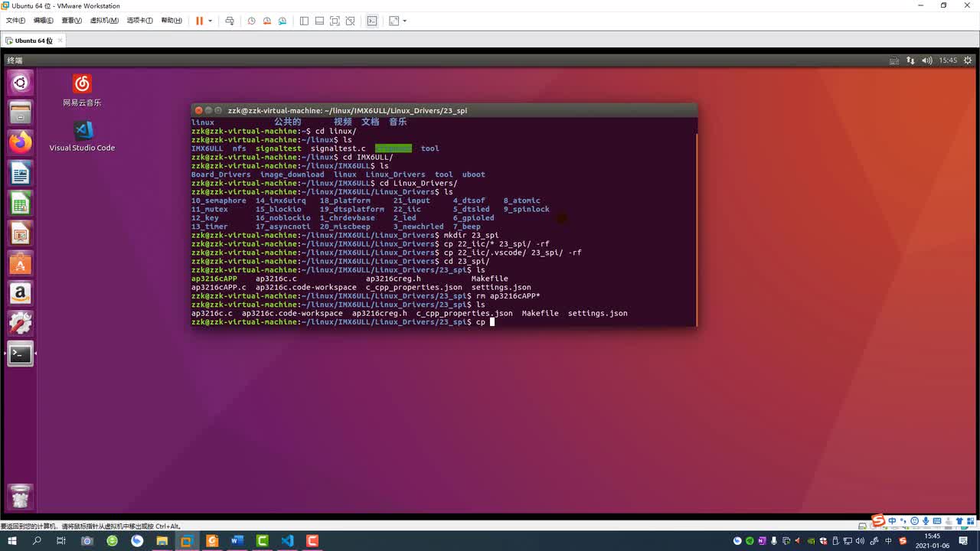Image resolution: width=980 pixels, height=551 pixels.
Task: Open LibreOffice Impress from launcher
Action: pos(21,233)
